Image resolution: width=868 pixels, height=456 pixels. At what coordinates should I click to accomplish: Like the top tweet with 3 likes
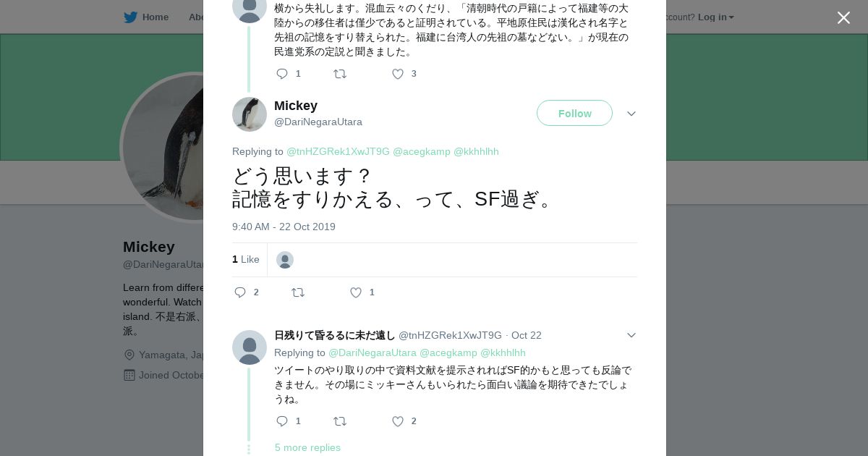click(x=398, y=74)
